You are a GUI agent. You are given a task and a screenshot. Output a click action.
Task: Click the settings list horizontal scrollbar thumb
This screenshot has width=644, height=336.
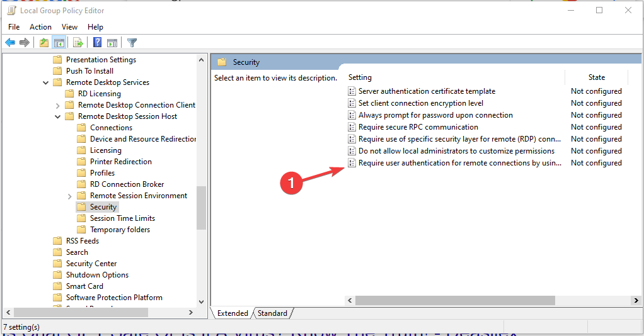pyautogui.click(x=455, y=301)
